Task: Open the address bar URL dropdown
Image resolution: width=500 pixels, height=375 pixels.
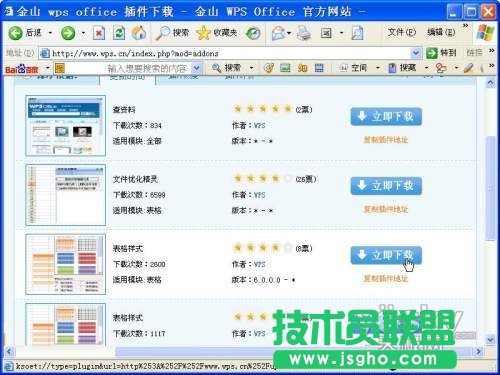Action: [416, 53]
